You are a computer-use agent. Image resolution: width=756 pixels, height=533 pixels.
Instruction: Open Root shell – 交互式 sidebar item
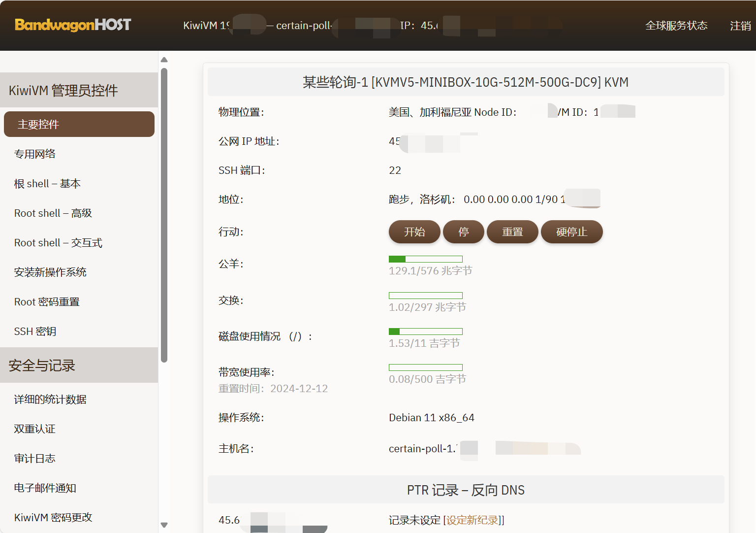point(58,242)
